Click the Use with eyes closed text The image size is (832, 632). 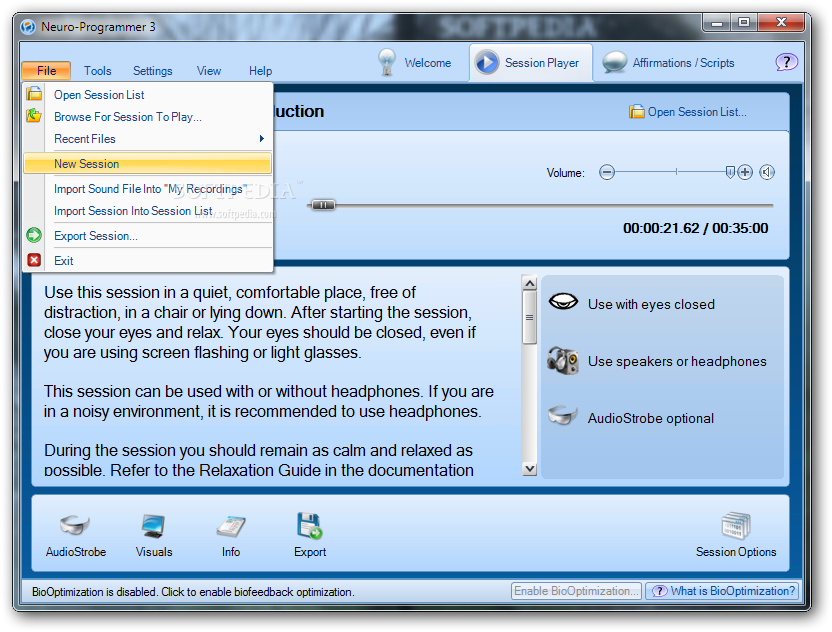[x=651, y=304]
